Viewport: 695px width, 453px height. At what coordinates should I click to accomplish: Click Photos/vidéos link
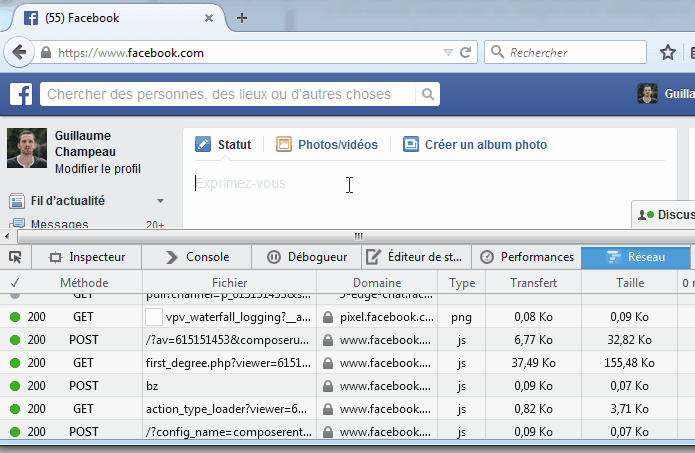338,144
